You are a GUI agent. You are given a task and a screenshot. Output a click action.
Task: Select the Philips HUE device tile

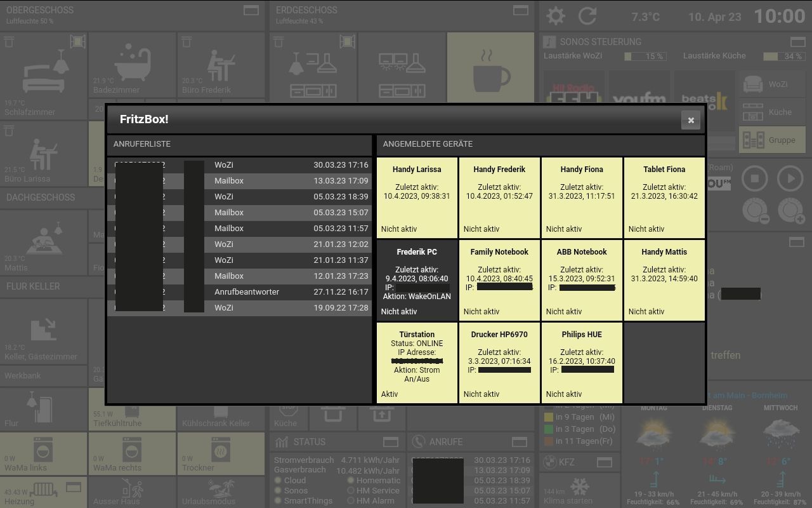coord(582,363)
